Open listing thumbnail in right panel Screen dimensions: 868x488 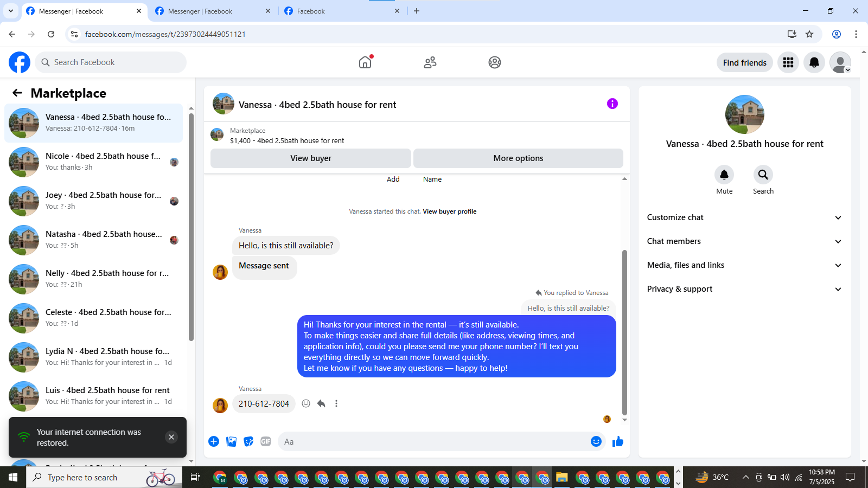(x=745, y=114)
